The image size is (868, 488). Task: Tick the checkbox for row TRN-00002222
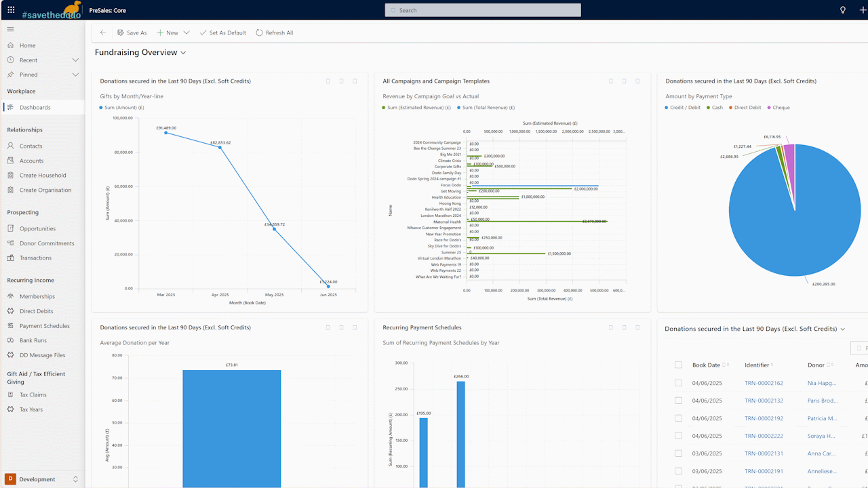[678, 436]
